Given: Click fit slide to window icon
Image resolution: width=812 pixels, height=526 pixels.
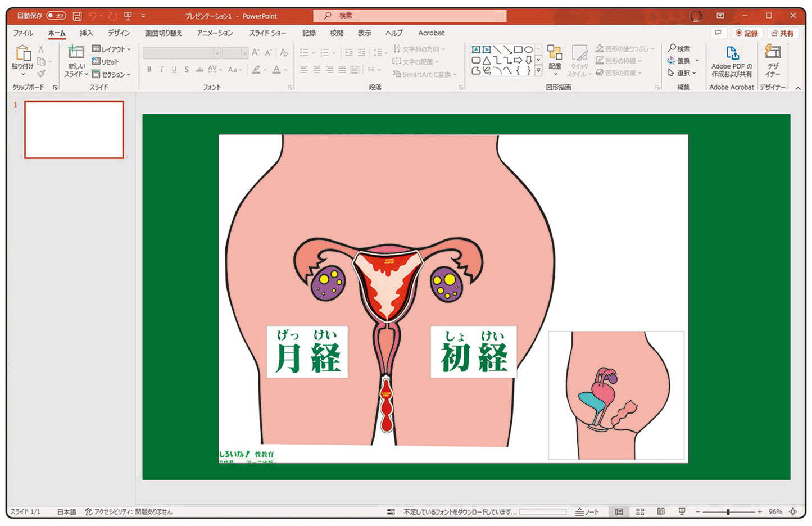Looking at the screenshot, I should point(793,511).
